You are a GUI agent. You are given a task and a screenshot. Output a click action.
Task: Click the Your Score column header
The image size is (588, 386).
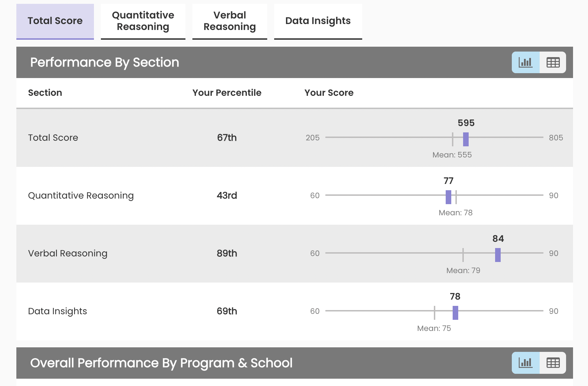coord(329,93)
